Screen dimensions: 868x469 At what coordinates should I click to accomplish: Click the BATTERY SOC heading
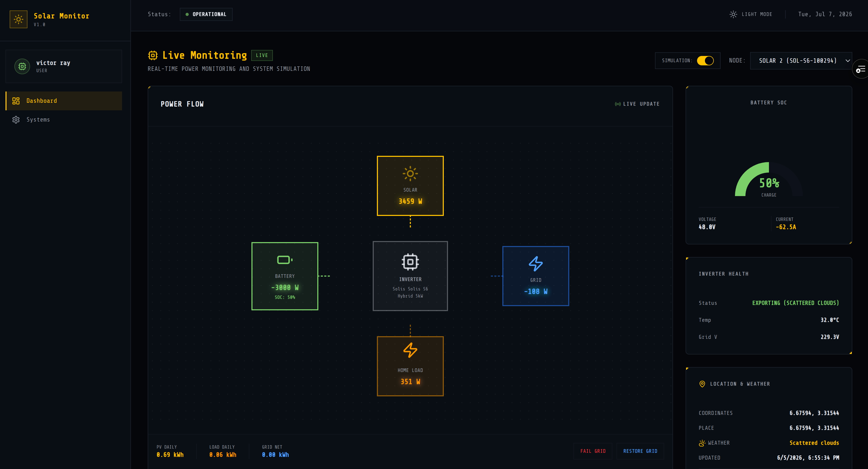[x=769, y=103]
